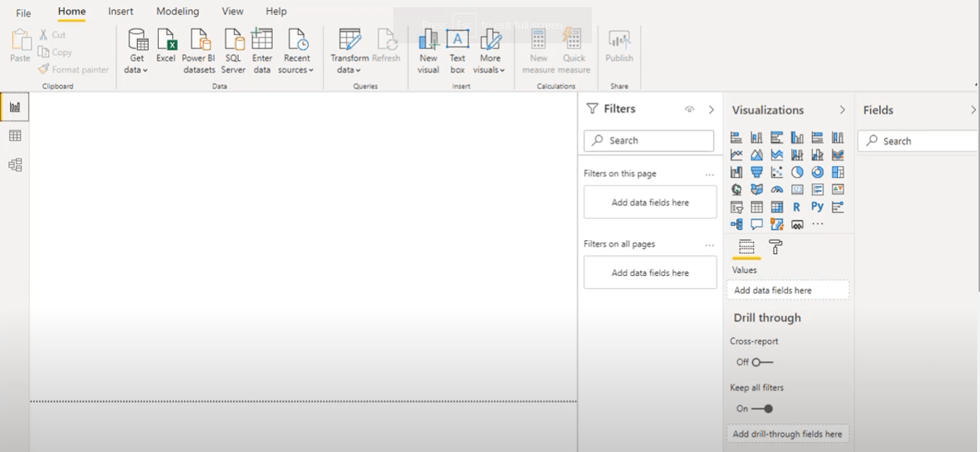Add a Scatter chart visual
980x452 pixels.
coord(776,172)
